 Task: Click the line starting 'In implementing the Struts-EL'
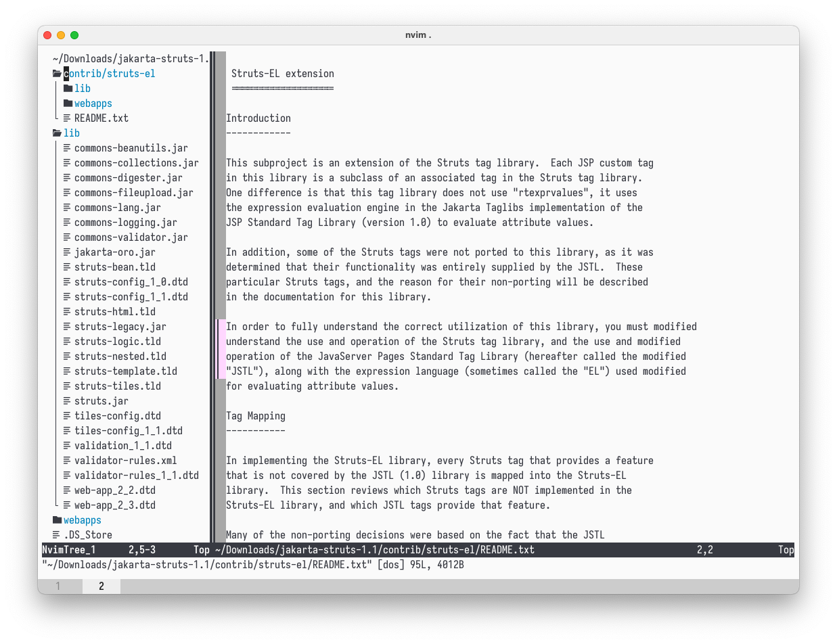pyautogui.click(x=440, y=461)
